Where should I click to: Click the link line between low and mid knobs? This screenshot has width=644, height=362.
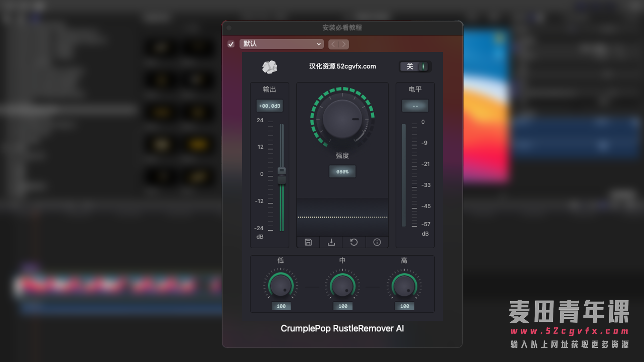pos(312,287)
